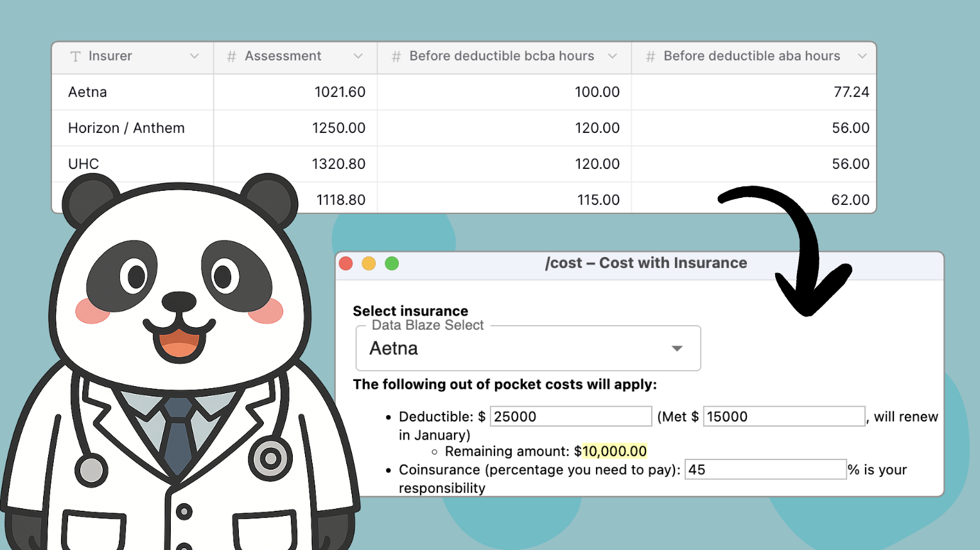Select the UHC insurer cell

click(83, 164)
